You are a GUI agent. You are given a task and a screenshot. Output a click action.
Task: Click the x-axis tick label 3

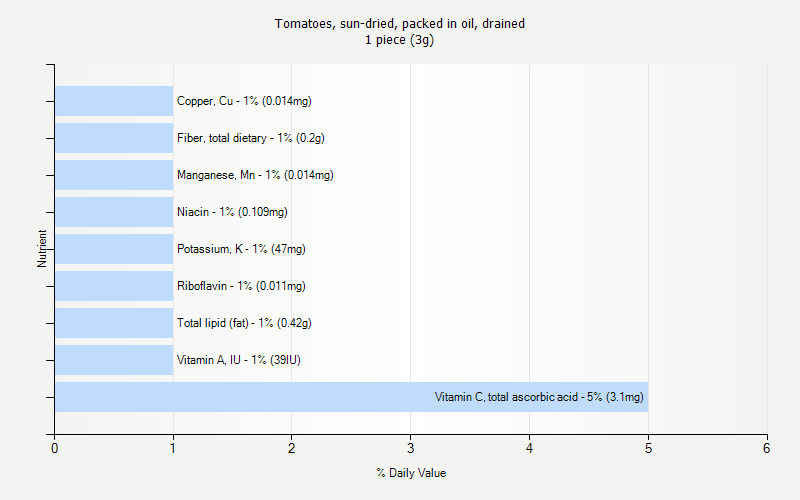pos(411,449)
